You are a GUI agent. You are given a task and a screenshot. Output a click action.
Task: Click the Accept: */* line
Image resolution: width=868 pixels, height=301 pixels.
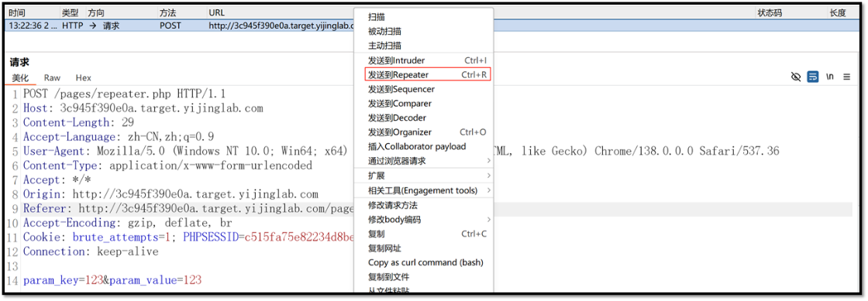[x=57, y=180]
